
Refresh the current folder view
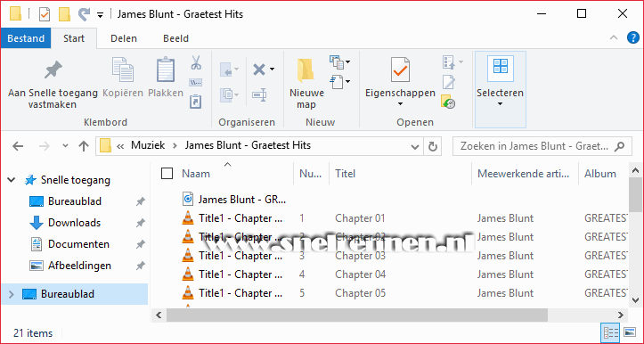click(x=433, y=146)
